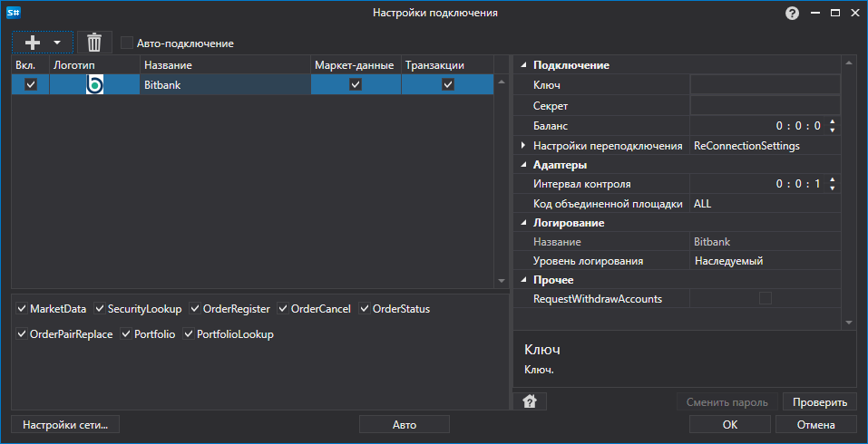
Task: Click the S# application icon
Action: (x=14, y=13)
